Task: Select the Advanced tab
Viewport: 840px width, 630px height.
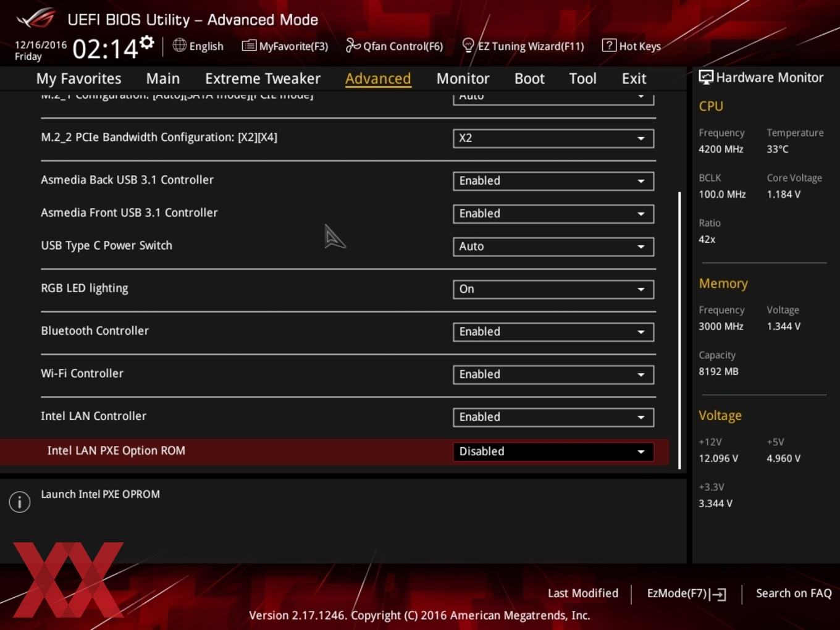Action: (378, 78)
